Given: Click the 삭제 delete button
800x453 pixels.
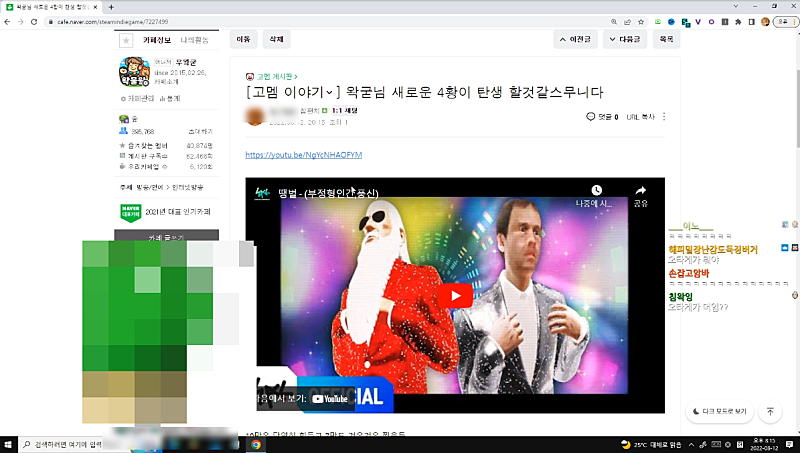Looking at the screenshot, I should (277, 39).
